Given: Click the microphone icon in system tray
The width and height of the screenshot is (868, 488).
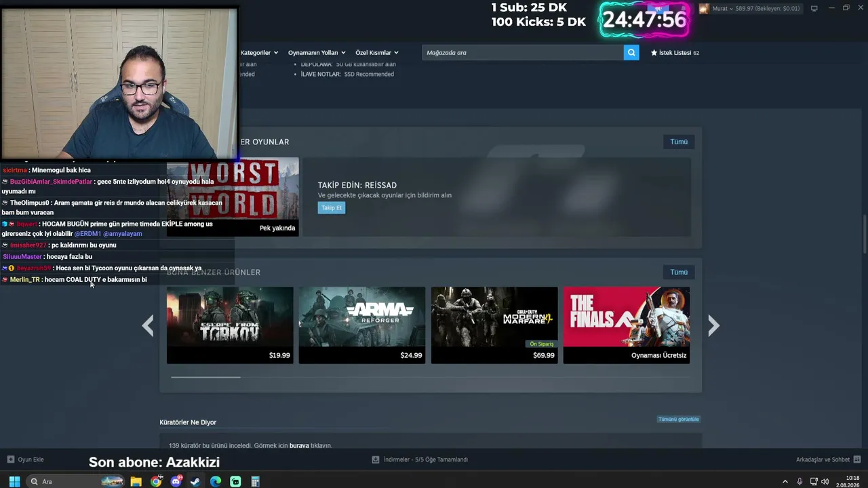Looking at the screenshot, I should click(x=800, y=481).
